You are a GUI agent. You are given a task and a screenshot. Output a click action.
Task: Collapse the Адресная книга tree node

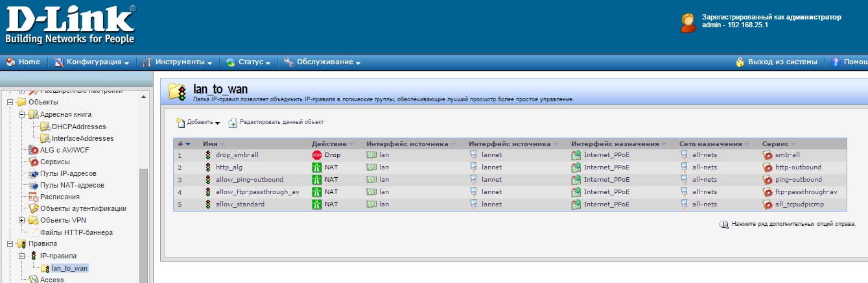tap(21, 114)
